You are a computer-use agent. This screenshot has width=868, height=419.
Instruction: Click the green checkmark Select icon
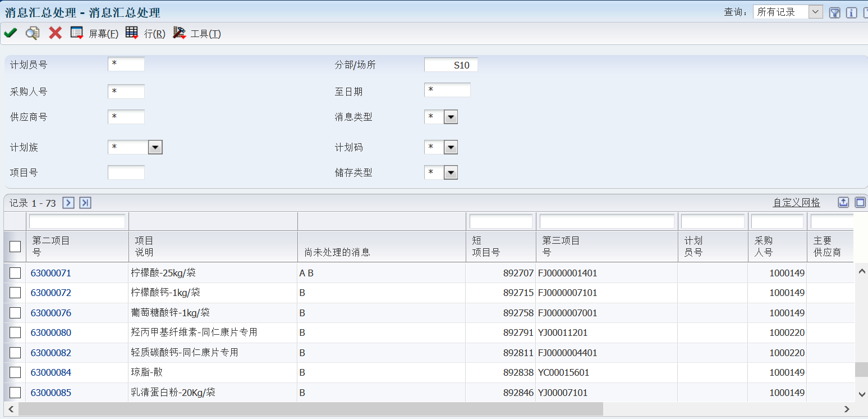pos(10,33)
